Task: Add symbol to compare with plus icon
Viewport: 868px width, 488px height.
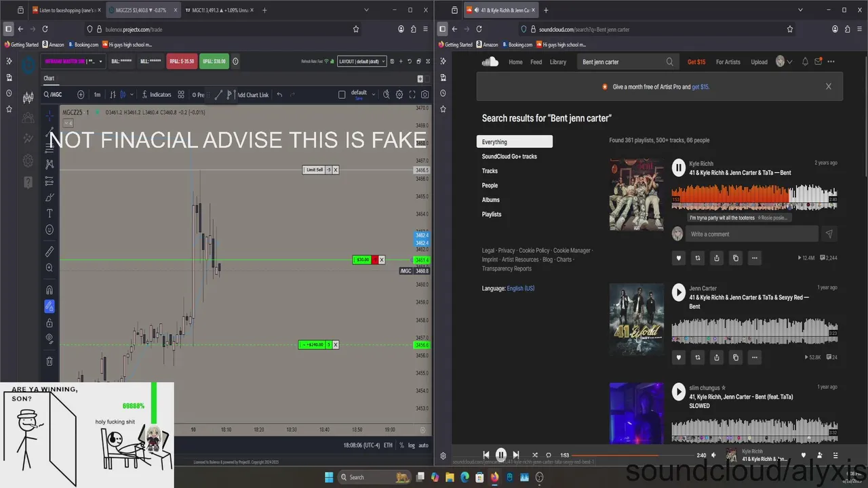Action: (x=81, y=95)
